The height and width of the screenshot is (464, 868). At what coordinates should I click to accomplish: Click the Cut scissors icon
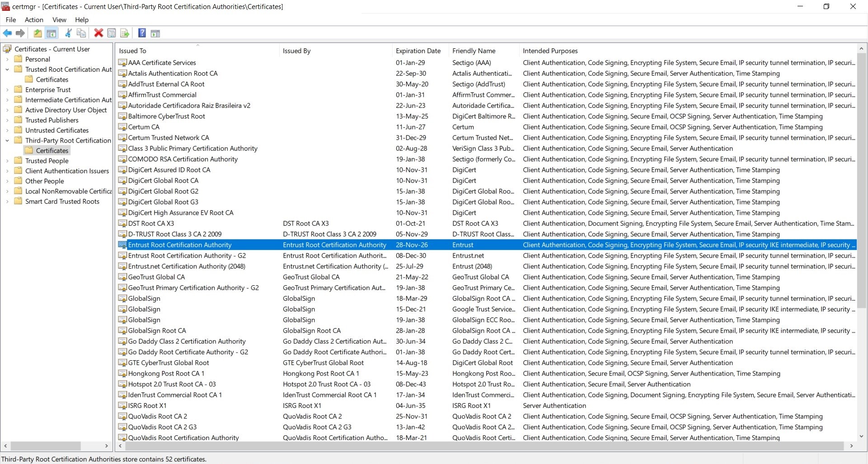click(x=68, y=33)
